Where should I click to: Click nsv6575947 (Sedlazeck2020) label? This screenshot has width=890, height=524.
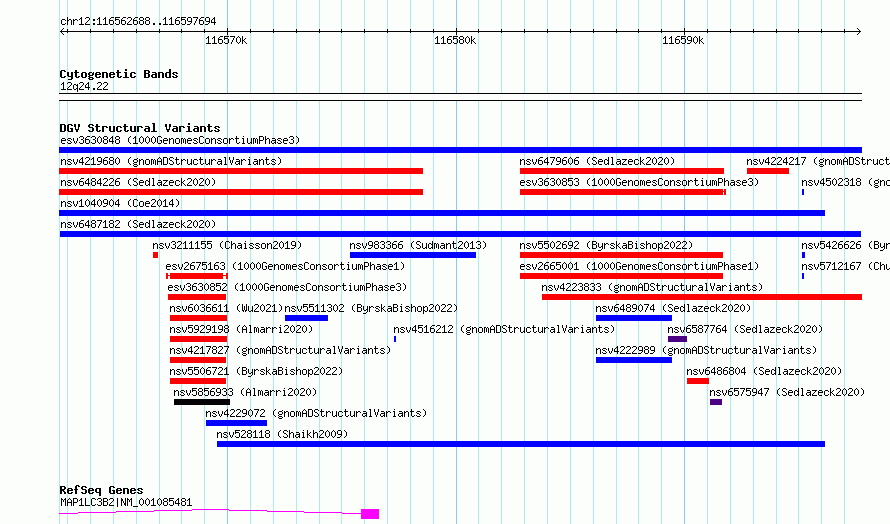787,392
